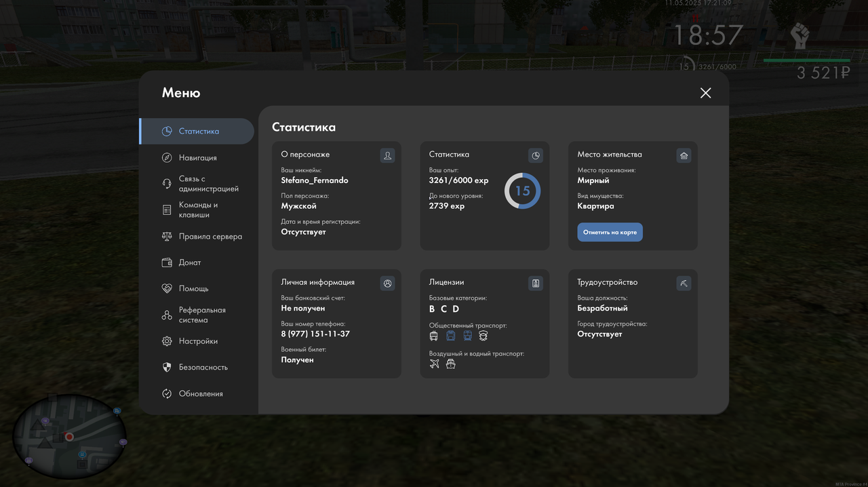The height and width of the screenshot is (487, 868).
Task: Click the ID card icon on Лицензии card
Action: click(536, 284)
